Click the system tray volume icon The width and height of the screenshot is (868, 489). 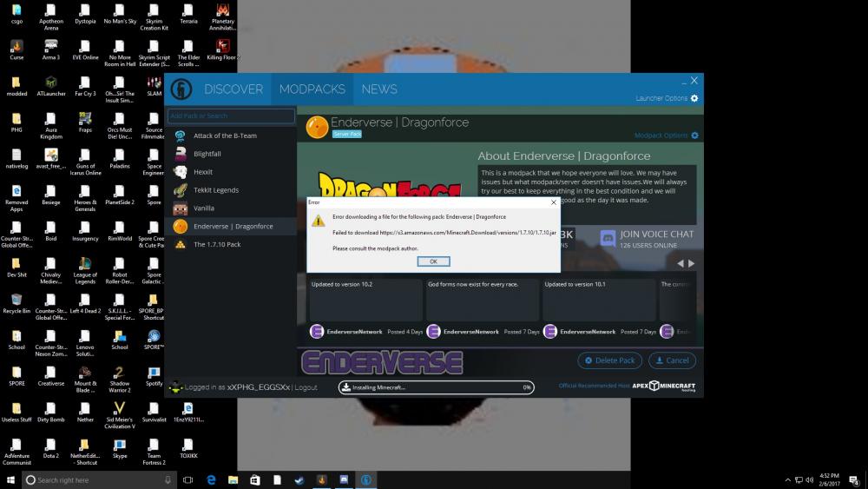tap(809, 480)
